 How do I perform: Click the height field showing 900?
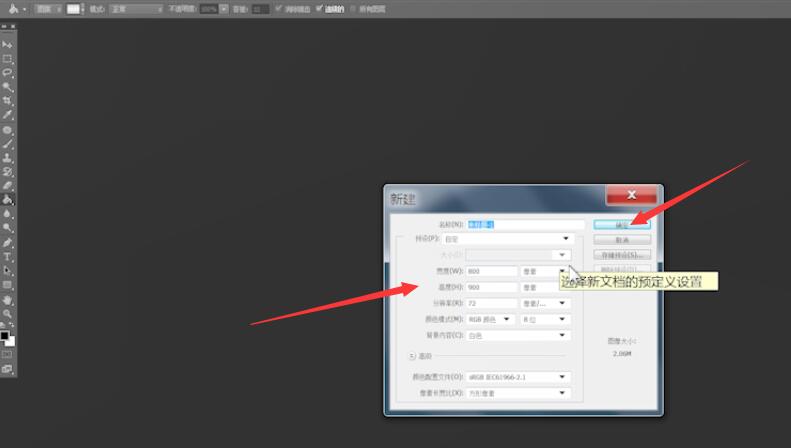tap(492, 288)
